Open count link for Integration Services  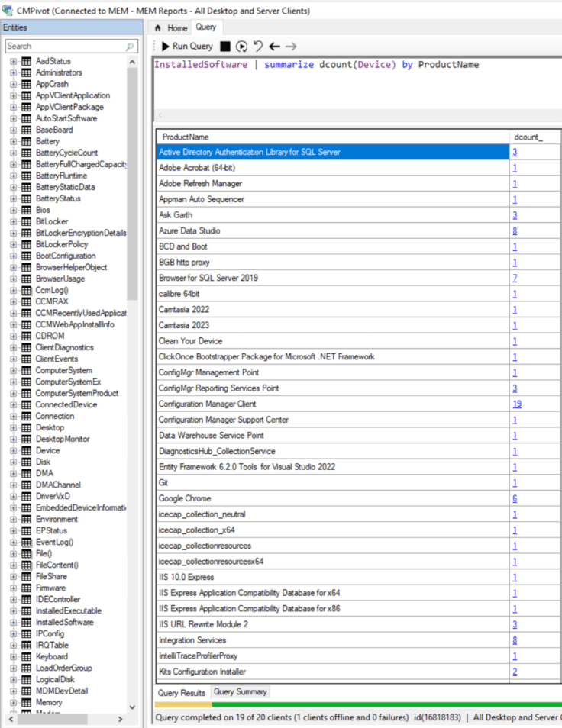[x=515, y=640]
